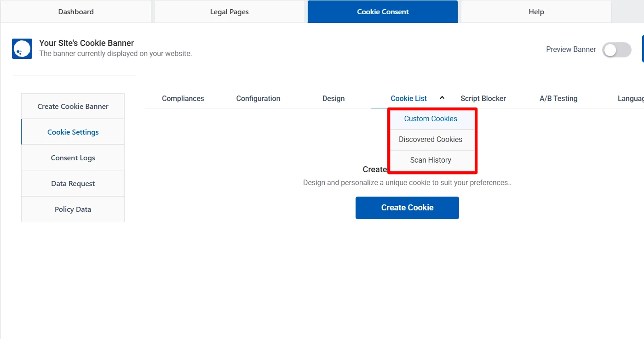Screen dimensions: 644x339
Task: Open the Script Blocker sub-tab
Action: click(x=483, y=98)
